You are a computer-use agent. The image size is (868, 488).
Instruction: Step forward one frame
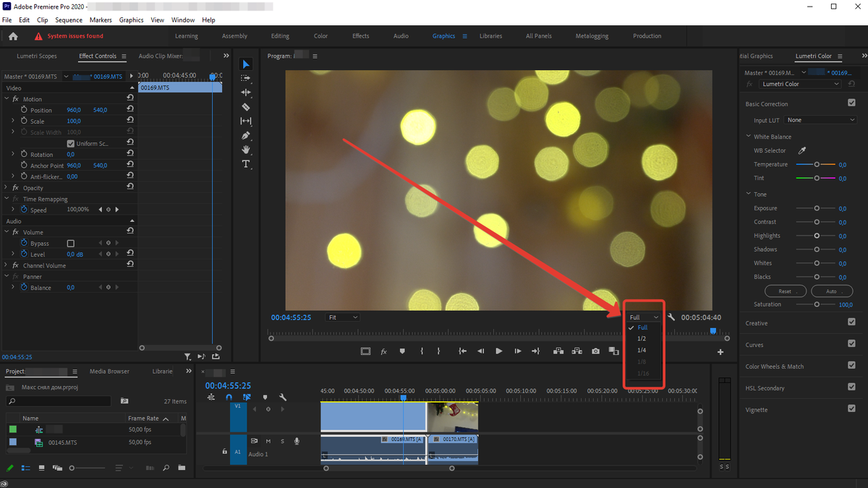pyautogui.click(x=518, y=351)
